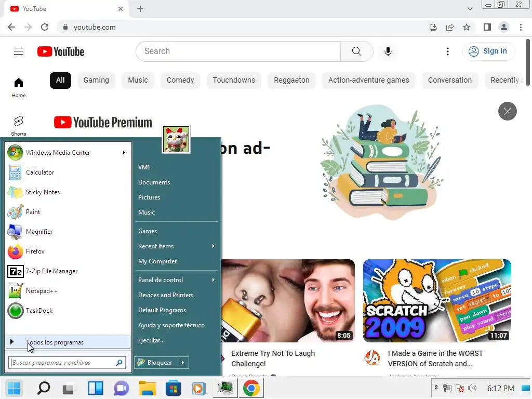
Task: Expand Windows Media Center submenu arrow
Action: [124, 153]
